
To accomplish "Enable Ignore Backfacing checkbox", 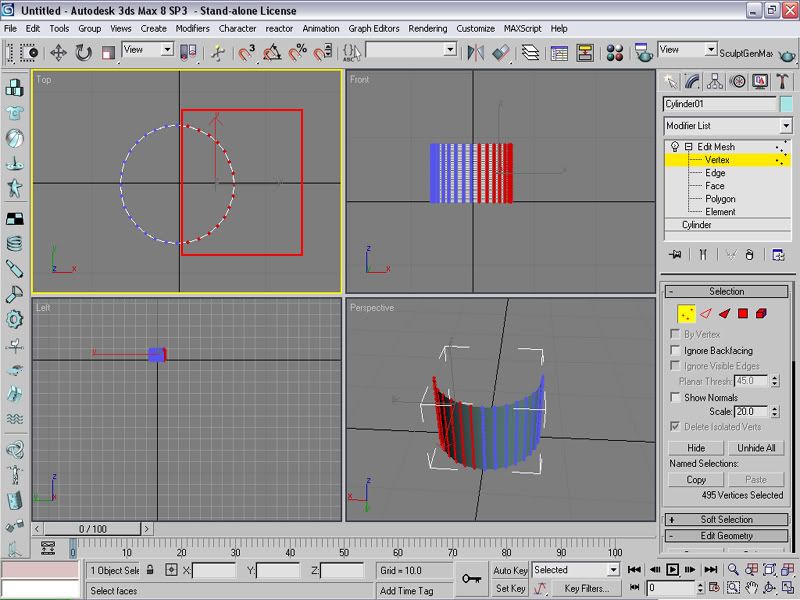I will pyautogui.click(x=675, y=351).
